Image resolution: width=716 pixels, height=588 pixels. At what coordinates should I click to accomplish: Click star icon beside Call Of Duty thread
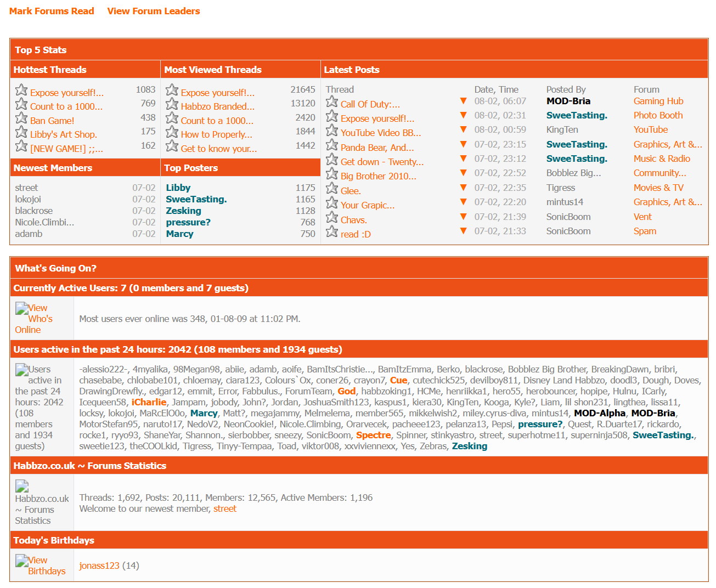click(x=331, y=102)
